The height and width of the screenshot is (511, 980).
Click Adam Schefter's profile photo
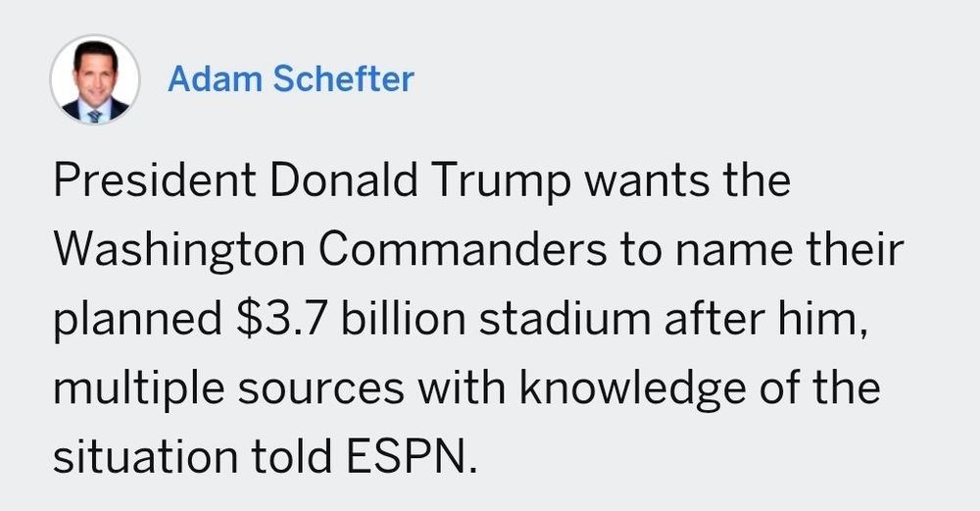pos(95,80)
